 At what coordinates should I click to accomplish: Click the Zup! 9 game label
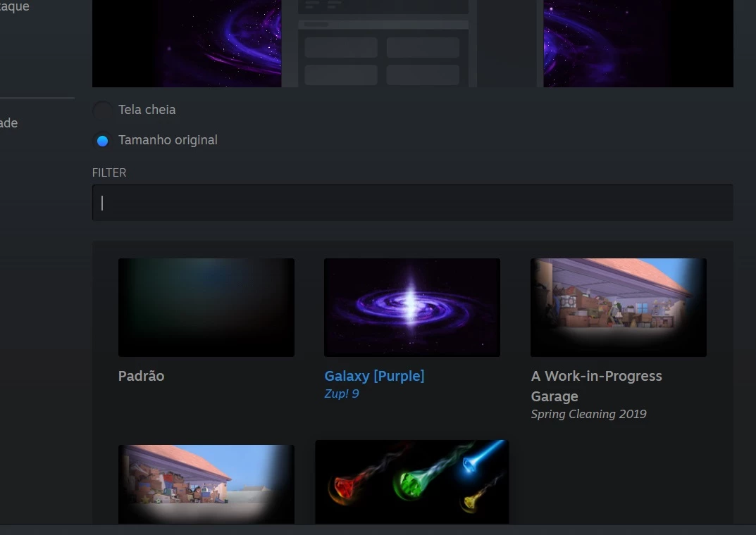(341, 394)
